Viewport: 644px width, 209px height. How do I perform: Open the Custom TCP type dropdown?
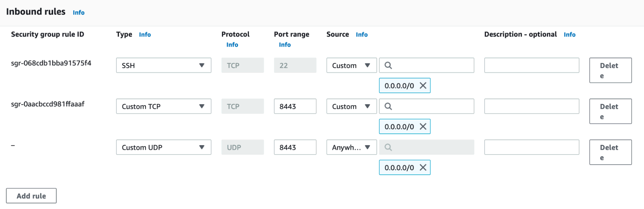pyautogui.click(x=164, y=106)
